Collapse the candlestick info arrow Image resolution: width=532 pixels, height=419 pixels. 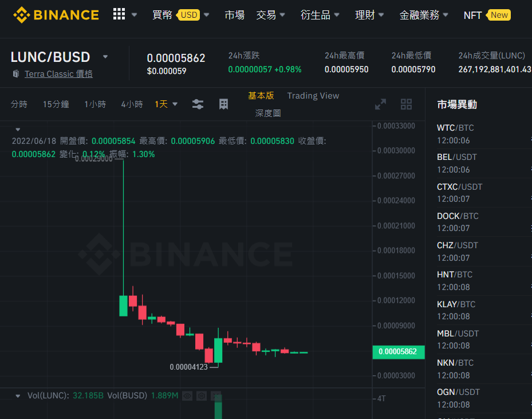click(18, 130)
